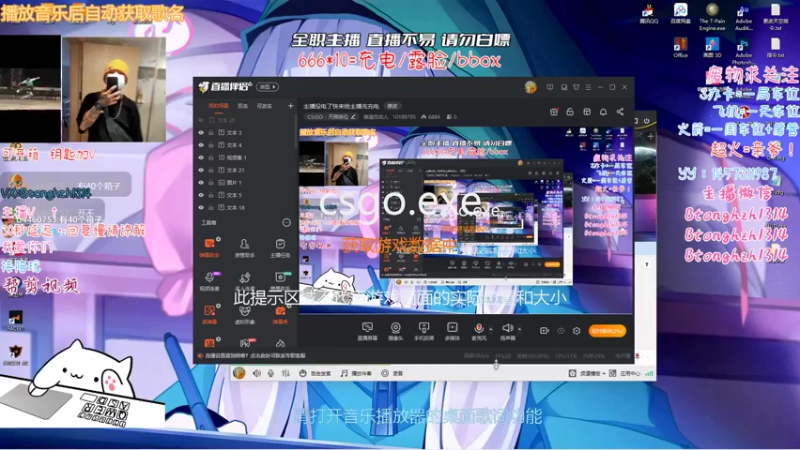Mute the 麦克风 microphone
800x450 pixels.
pyautogui.click(x=479, y=331)
